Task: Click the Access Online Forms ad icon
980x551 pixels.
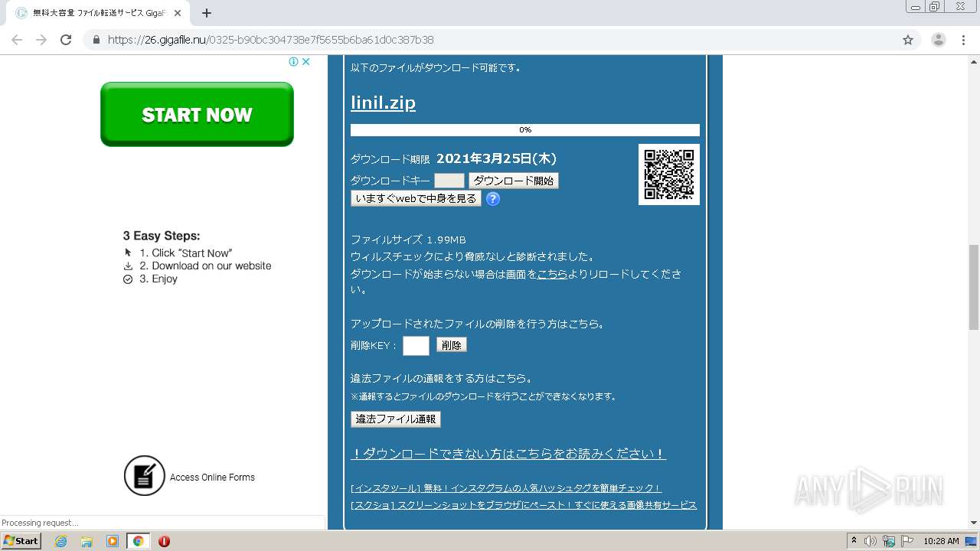Action: point(145,476)
